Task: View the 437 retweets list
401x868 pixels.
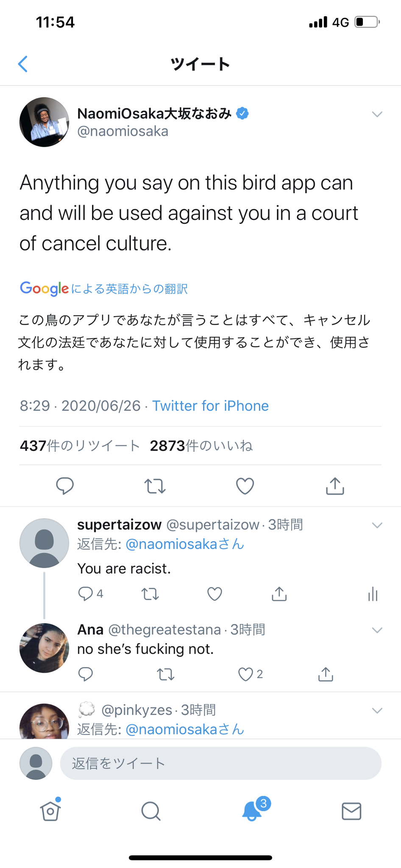Action: [x=80, y=446]
